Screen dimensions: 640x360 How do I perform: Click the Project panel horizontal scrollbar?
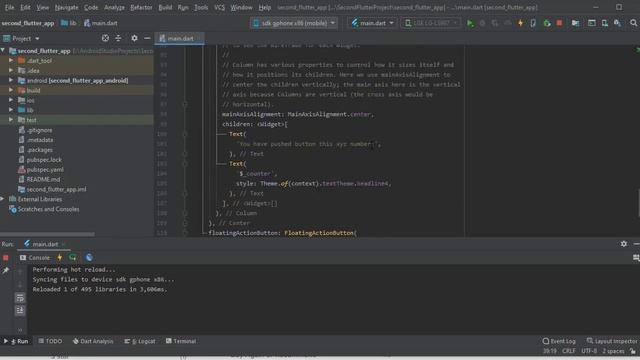tap(47, 234)
